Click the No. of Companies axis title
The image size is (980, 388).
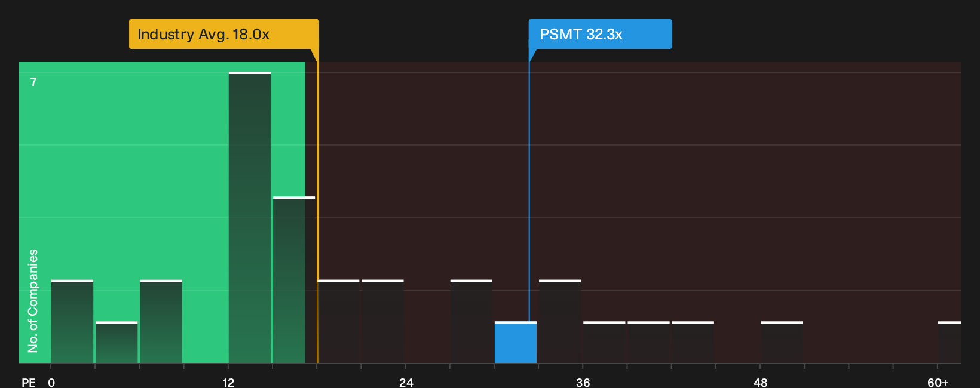(x=33, y=301)
